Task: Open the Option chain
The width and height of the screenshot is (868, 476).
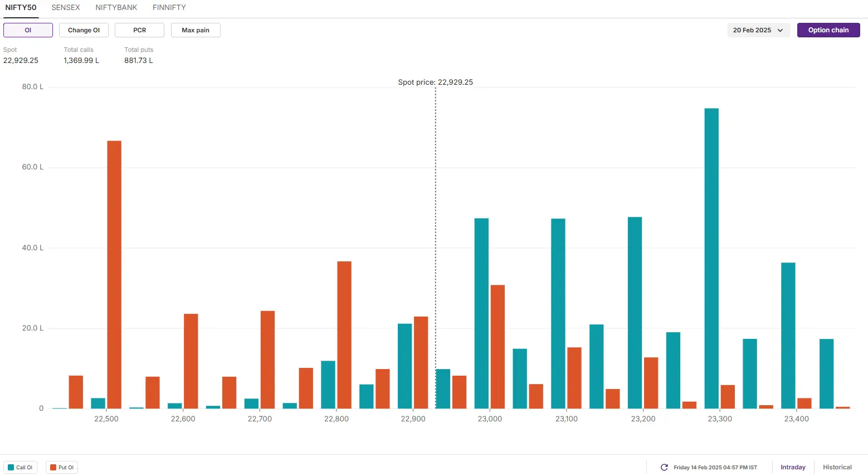Action: (828, 30)
